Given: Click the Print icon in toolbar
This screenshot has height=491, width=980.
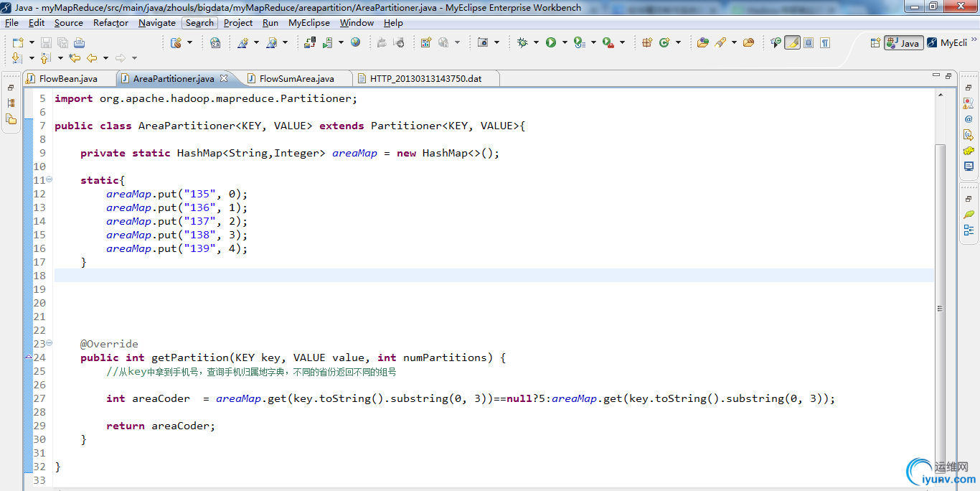Looking at the screenshot, I should pyautogui.click(x=79, y=43).
